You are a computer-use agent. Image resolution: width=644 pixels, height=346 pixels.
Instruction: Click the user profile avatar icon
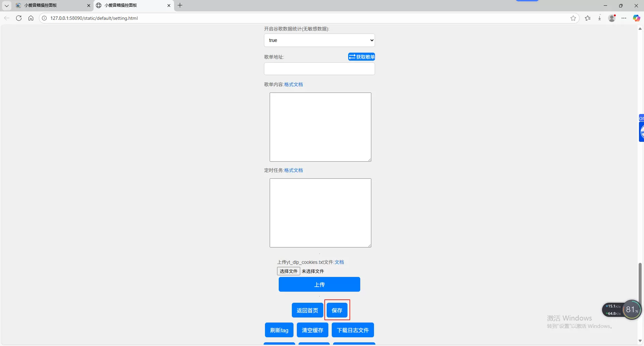pos(612,18)
